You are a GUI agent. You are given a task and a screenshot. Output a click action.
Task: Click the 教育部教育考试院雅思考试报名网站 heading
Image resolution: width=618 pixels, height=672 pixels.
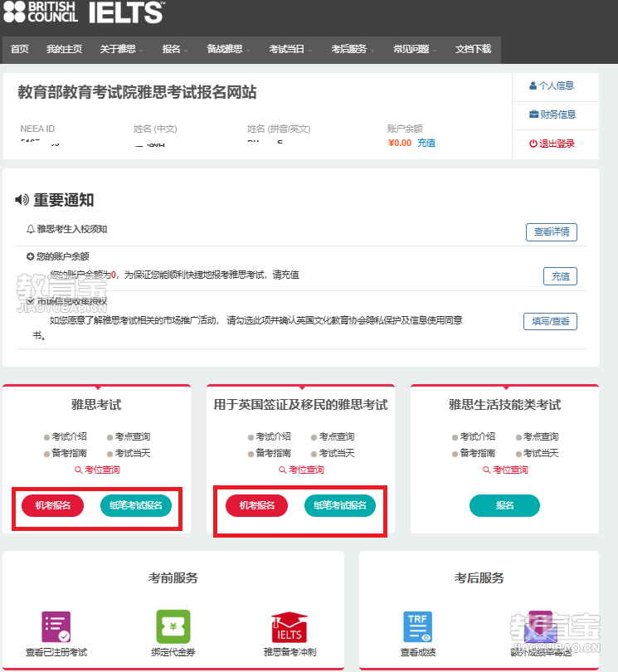point(137,92)
